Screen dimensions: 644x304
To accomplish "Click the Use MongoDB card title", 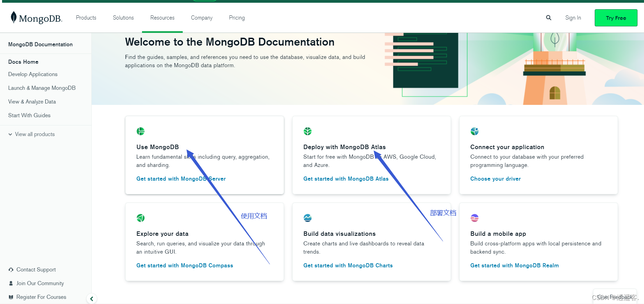I will pos(157,147).
